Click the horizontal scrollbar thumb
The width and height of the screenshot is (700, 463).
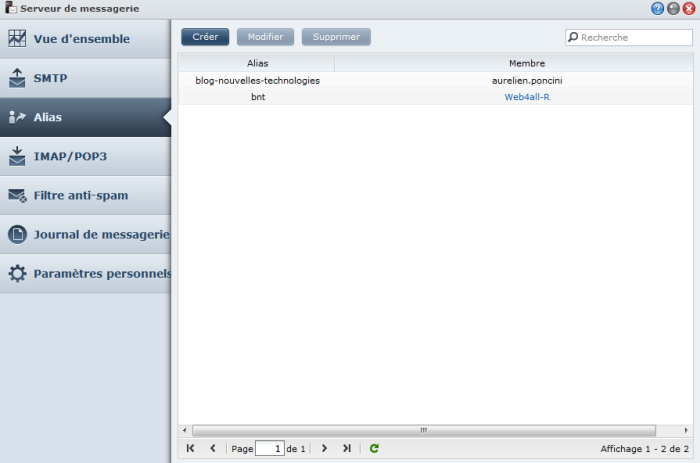(424, 430)
